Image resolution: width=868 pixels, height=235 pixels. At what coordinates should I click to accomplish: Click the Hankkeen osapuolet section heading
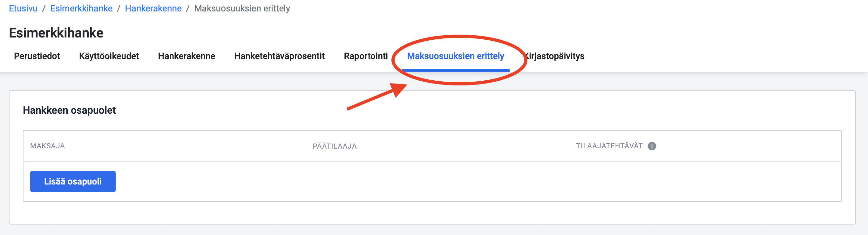(x=69, y=110)
